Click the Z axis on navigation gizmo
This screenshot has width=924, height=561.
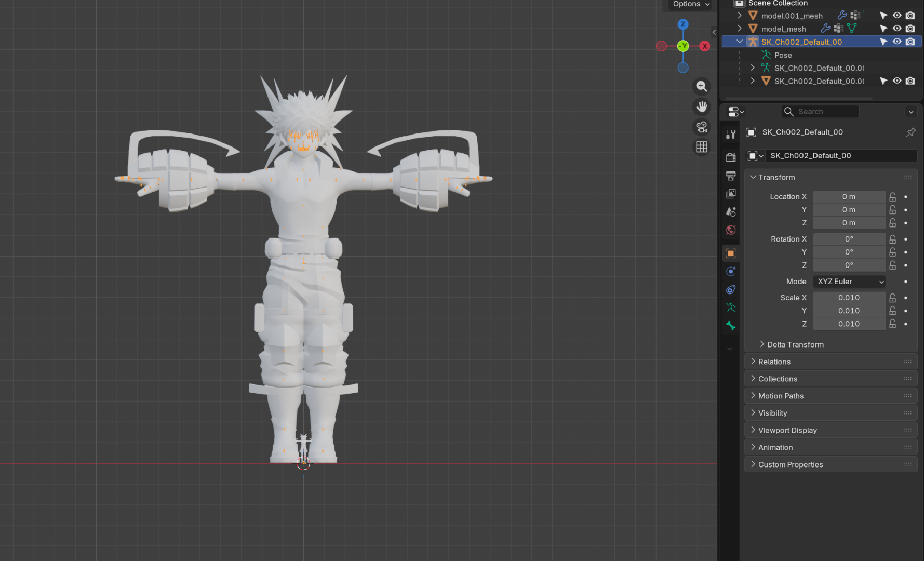point(683,24)
